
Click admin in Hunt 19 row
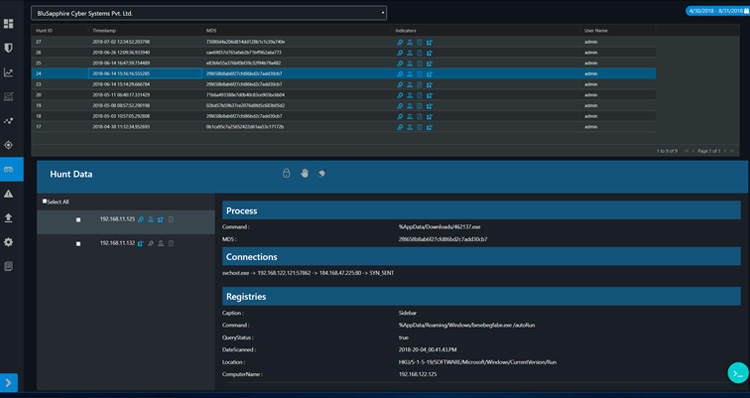tap(591, 106)
